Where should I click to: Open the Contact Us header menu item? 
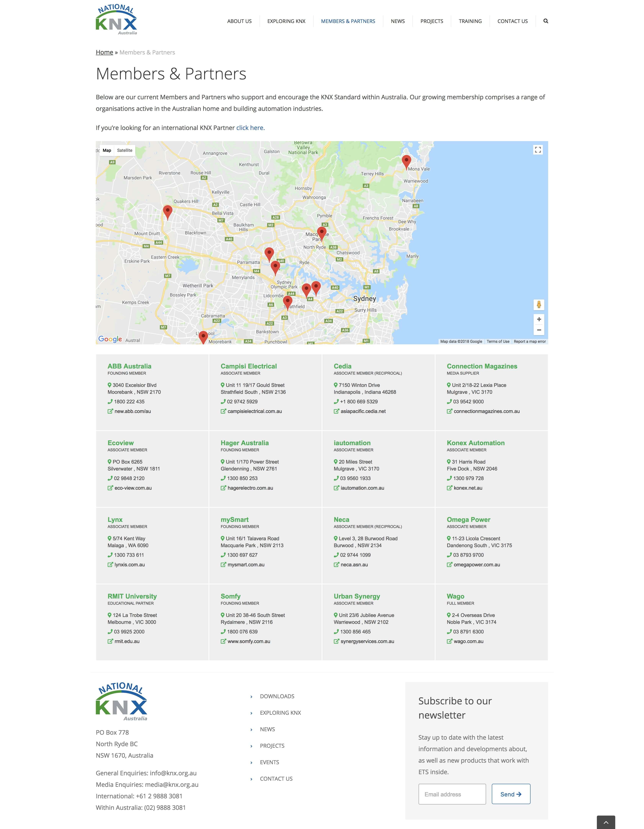(x=512, y=21)
